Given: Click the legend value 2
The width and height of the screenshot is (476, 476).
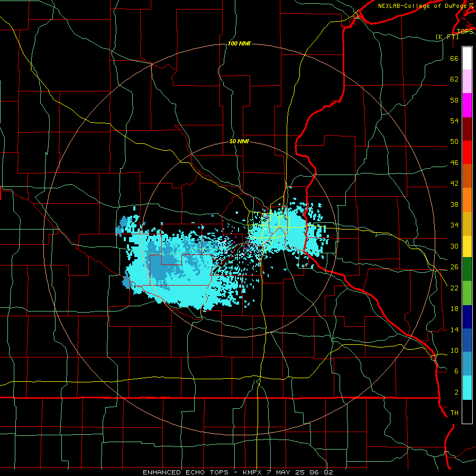Looking at the screenshot, I should (456, 392).
